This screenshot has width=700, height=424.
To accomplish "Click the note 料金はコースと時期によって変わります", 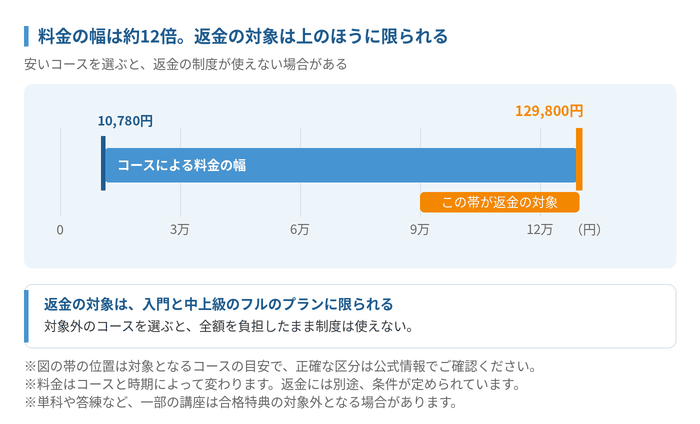I will pyautogui.click(x=273, y=384).
